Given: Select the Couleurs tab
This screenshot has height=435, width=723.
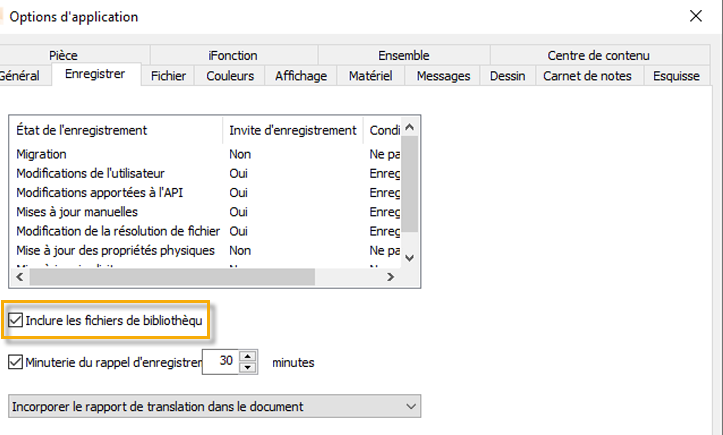Looking at the screenshot, I should tap(230, 76).
